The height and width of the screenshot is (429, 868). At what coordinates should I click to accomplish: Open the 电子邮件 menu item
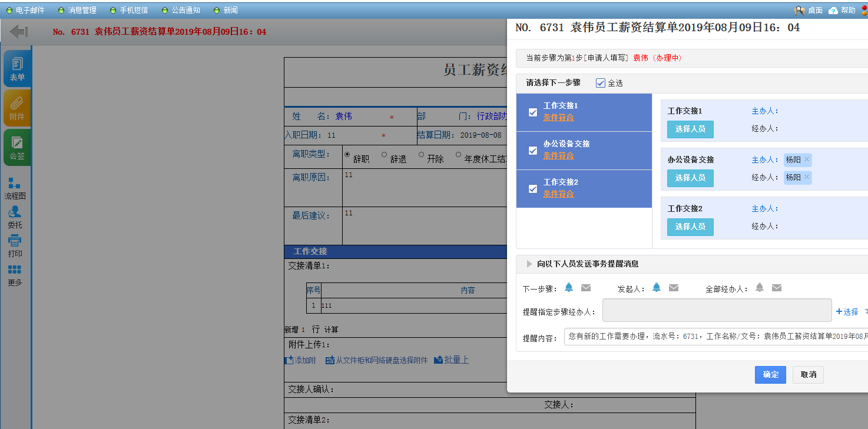click(25, 10)
